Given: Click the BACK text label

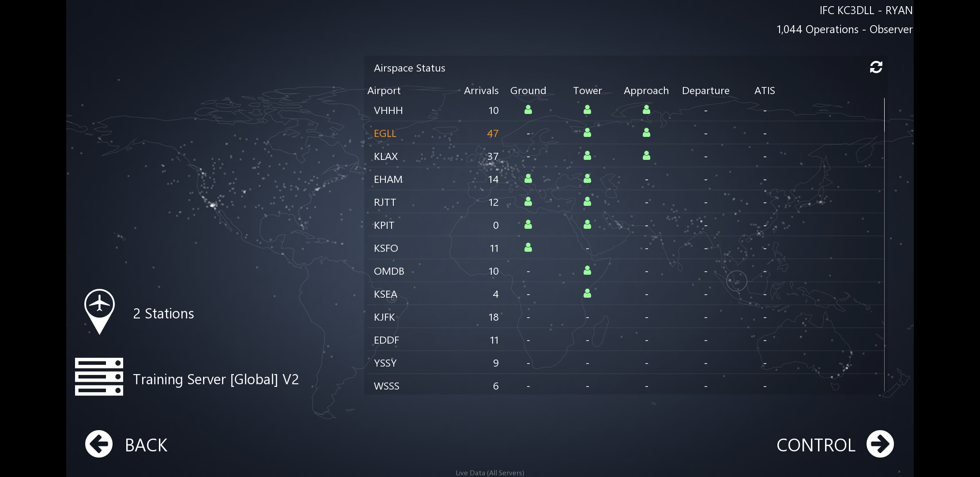Looking at the screenshot, I should pyautogui.click(x=146, y=445).
